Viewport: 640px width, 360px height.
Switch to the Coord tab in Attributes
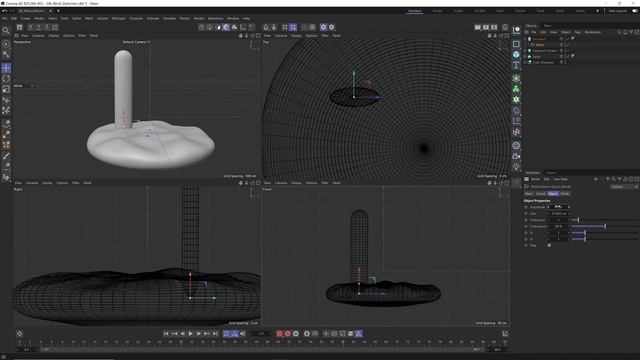click(541, 194)
